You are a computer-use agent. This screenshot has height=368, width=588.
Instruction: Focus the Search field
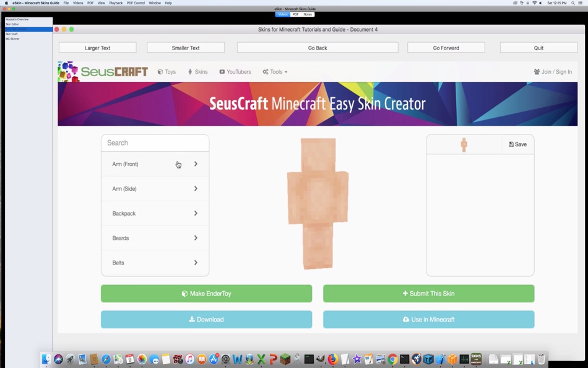(x=155, y=142)
